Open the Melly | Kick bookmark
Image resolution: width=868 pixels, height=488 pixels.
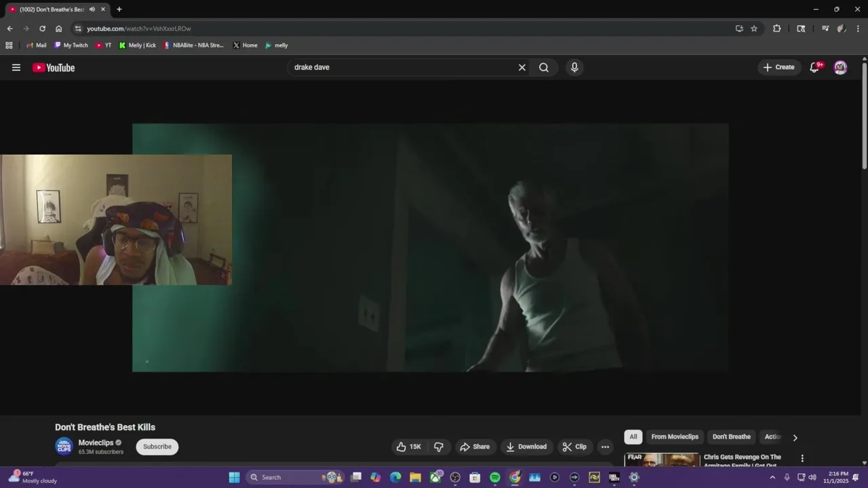coord(137,45)
